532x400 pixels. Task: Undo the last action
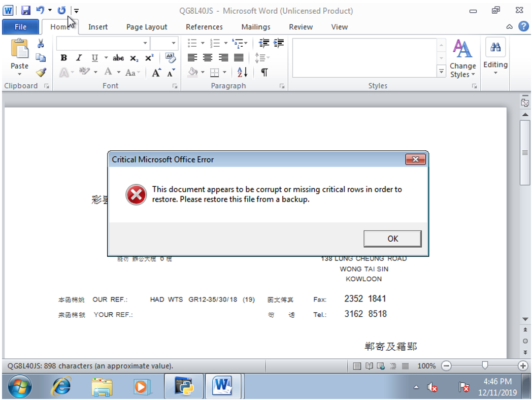point(40,10)
